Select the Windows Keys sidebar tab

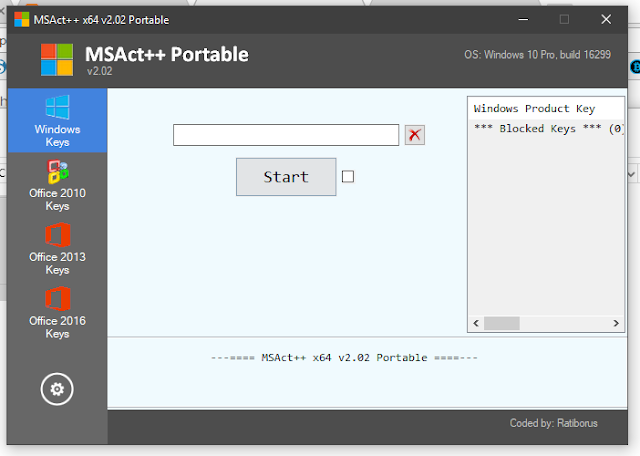point(57,120)
